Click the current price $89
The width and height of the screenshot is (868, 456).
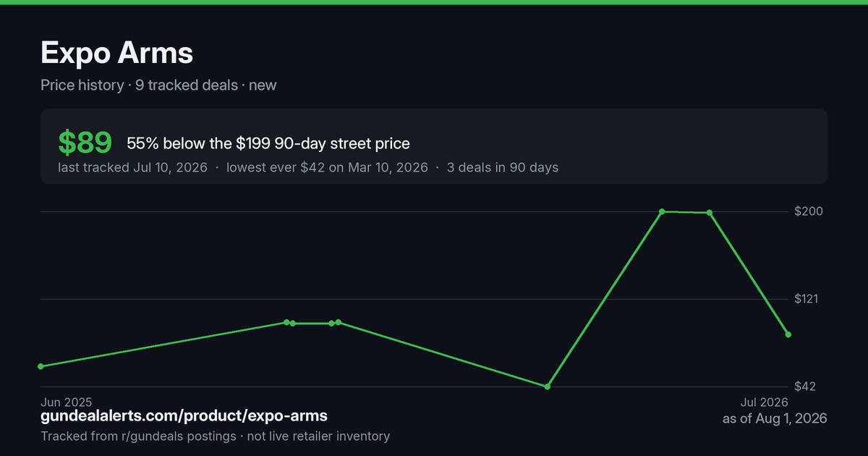pos(85,143)
